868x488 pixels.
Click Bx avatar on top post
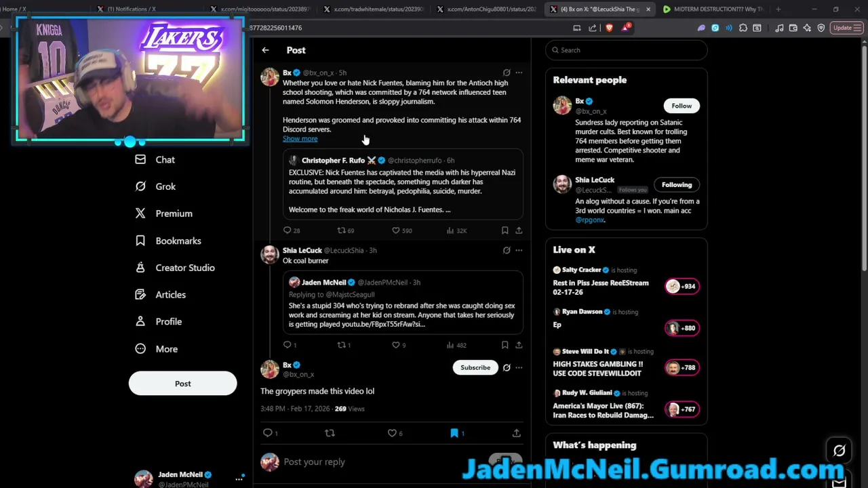tap(270, 77)
